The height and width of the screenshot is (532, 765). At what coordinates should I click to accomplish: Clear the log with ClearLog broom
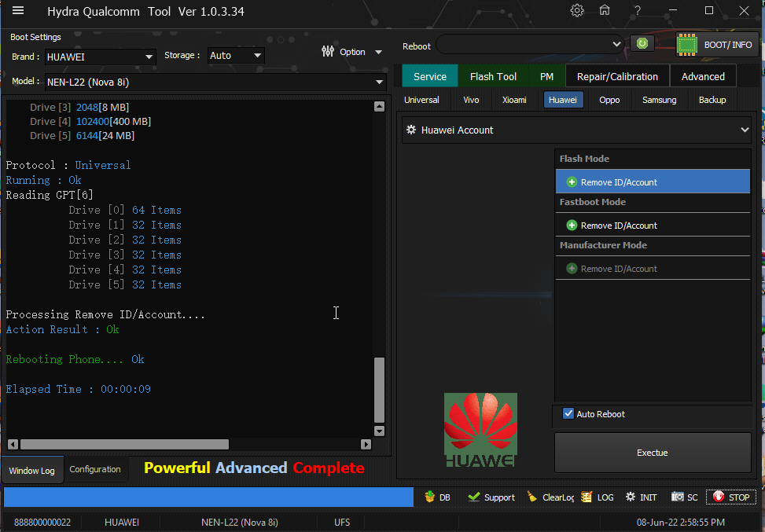pos(550,497)
